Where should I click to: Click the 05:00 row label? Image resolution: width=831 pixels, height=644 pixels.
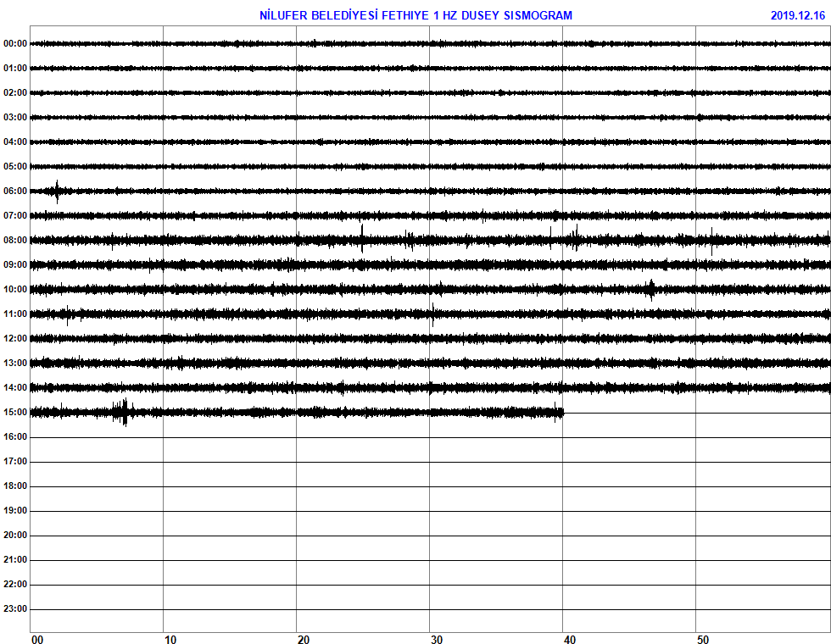point(15,167)
